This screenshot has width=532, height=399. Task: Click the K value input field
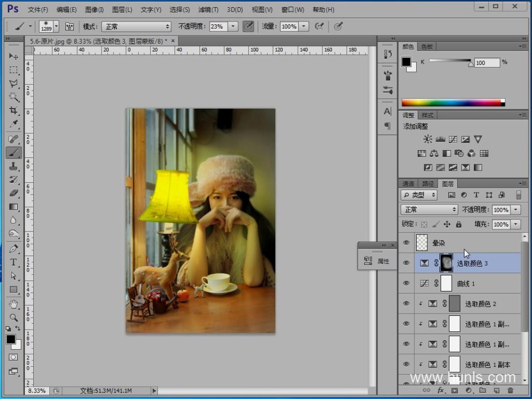tap(487, 63)
